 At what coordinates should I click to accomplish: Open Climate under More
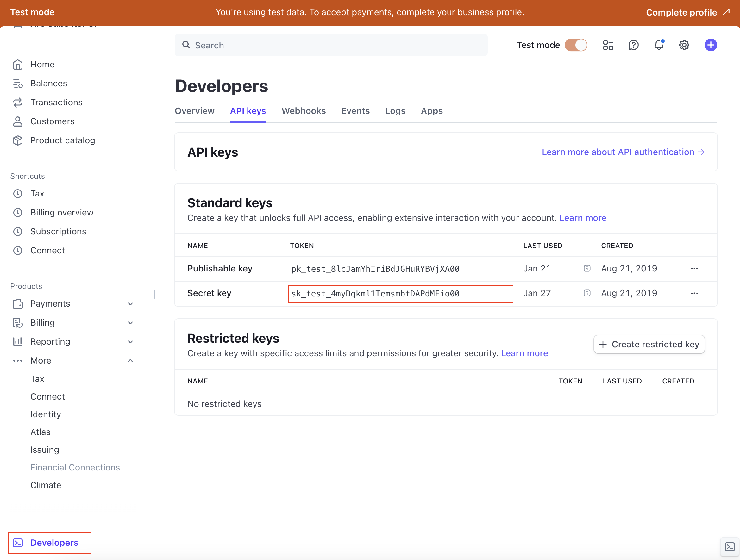[x=46, y=485]
